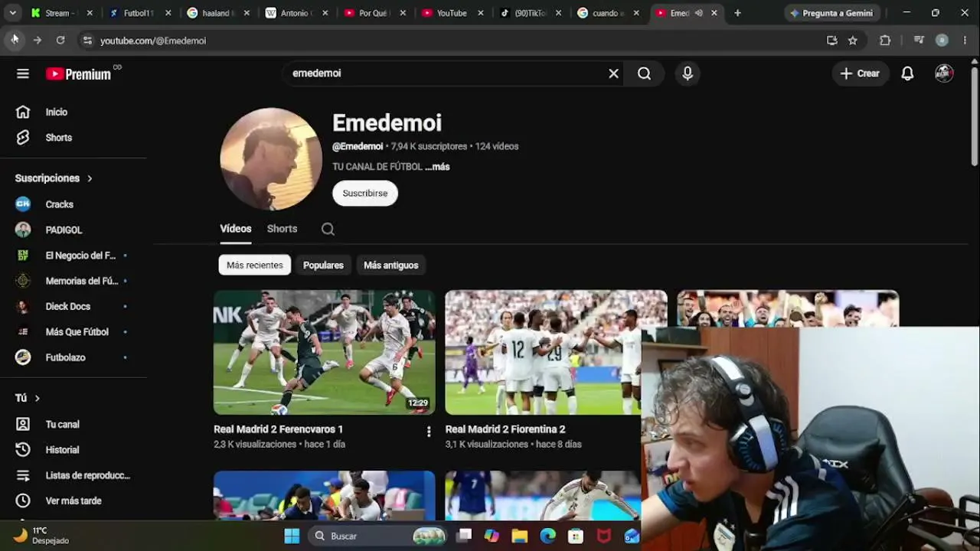Switch to the TikTok browser tab
This screenshot has width=980, height=551.
tap(530, 13)
